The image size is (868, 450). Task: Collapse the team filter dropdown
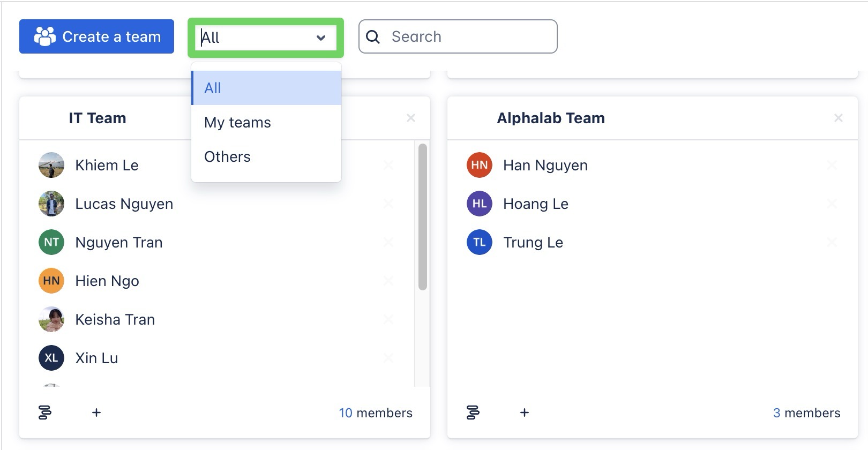pos(320,37)
